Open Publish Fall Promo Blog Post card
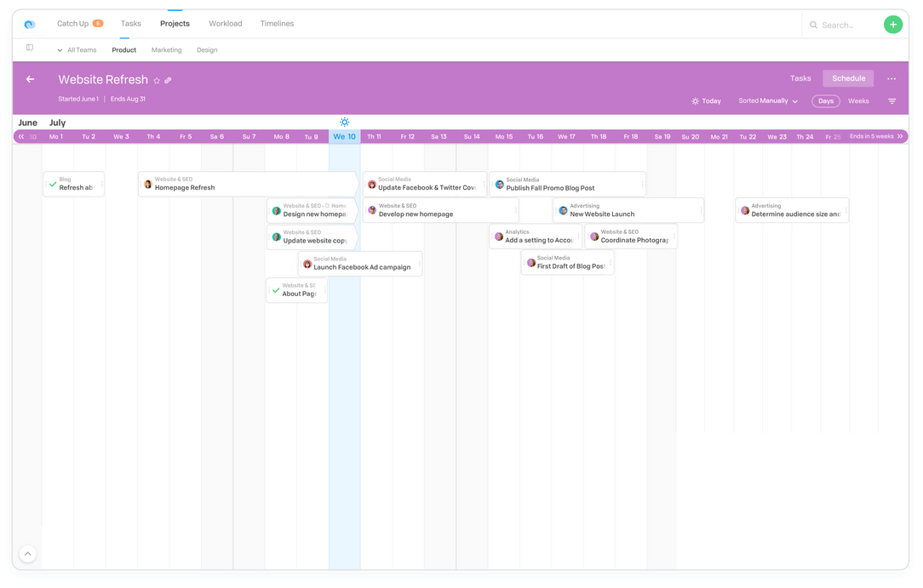The image size is (923, 588). (567, 184)
